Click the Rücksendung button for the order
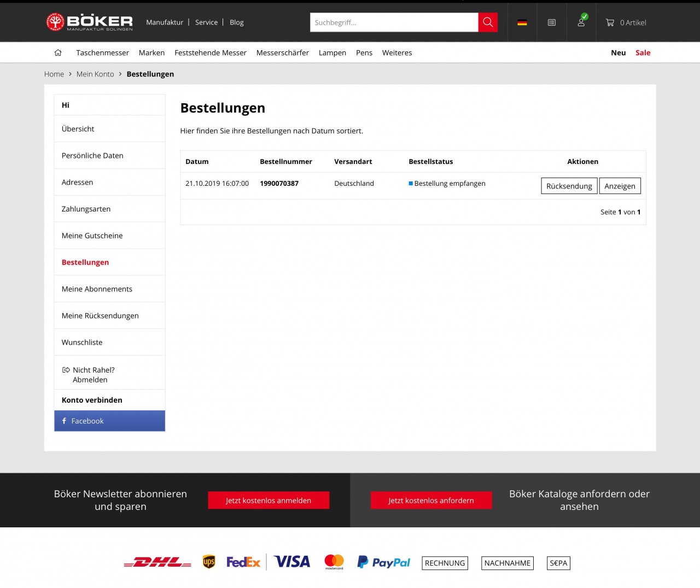The image size is (700, 588). [x=569, y=186]
